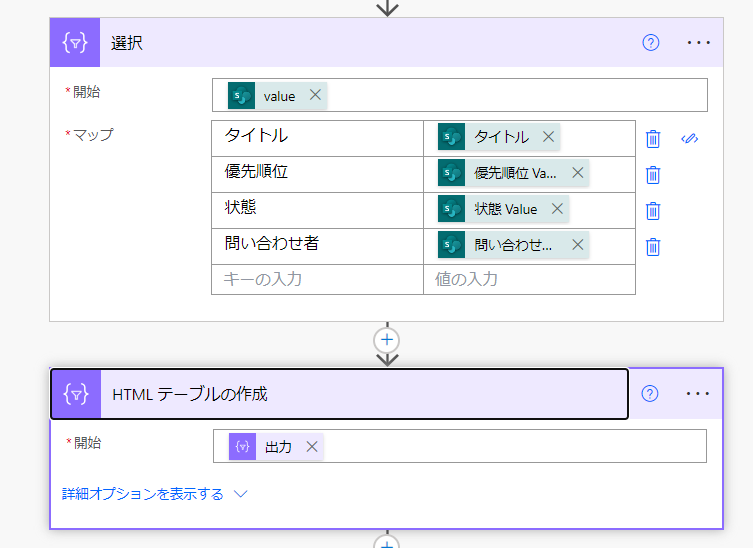Expand 詳細オプションを表示する
Viewport: 753px width, 548px height.
tap(154, 494)
